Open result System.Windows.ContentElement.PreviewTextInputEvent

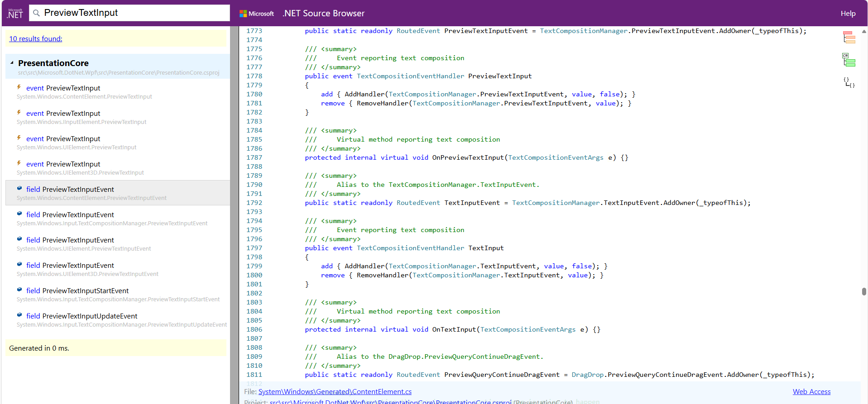pos(118,193)
